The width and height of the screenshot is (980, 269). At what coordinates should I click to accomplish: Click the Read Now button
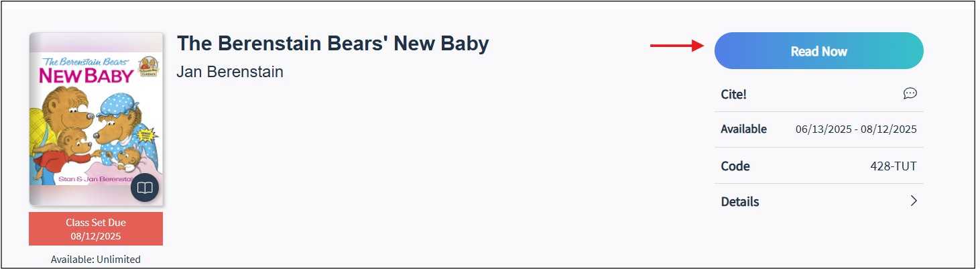(818, 51)
